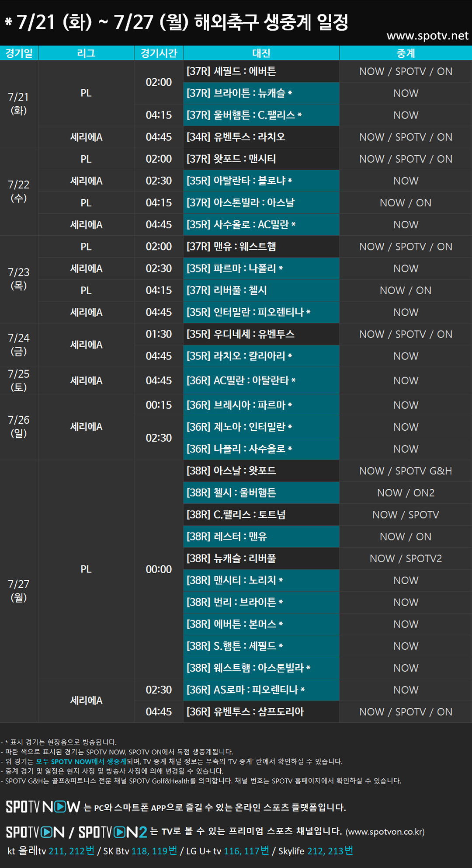Click the 중계 column header
Viewport: 472px width, 868px height.
406,53
